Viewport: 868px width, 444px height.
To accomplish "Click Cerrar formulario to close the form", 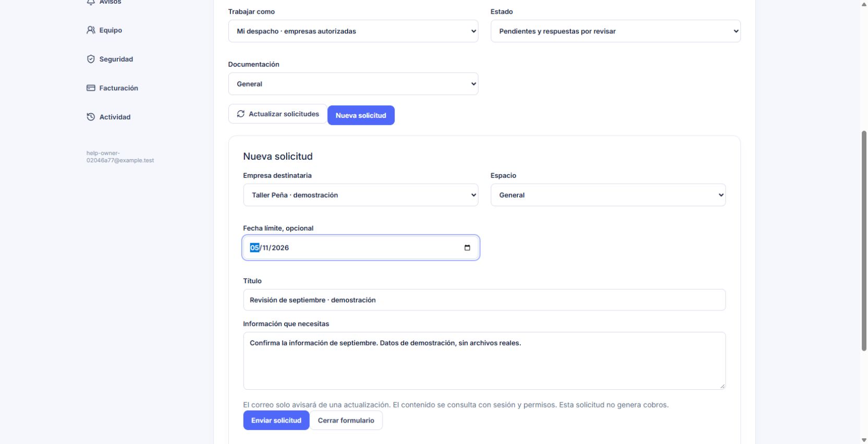I will (346, 421).
